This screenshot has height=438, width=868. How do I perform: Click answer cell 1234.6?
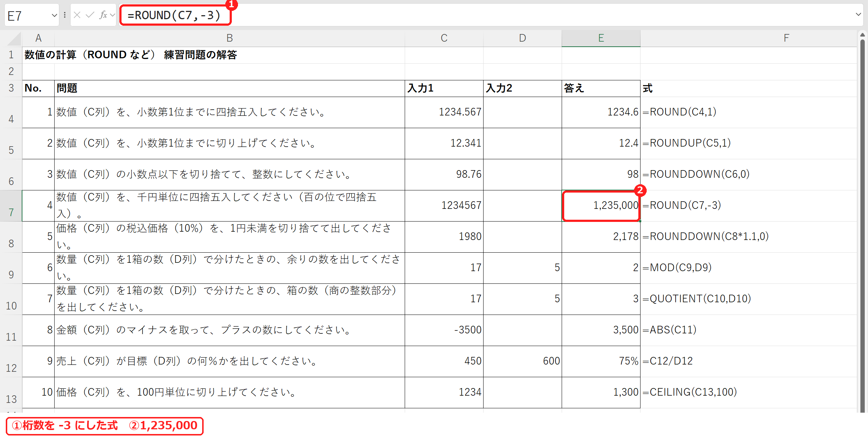click(601, 112)
